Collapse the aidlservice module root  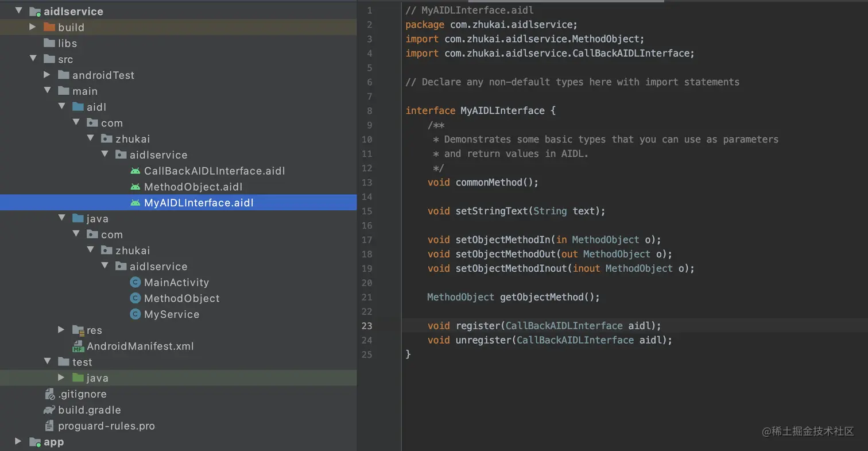18,11
